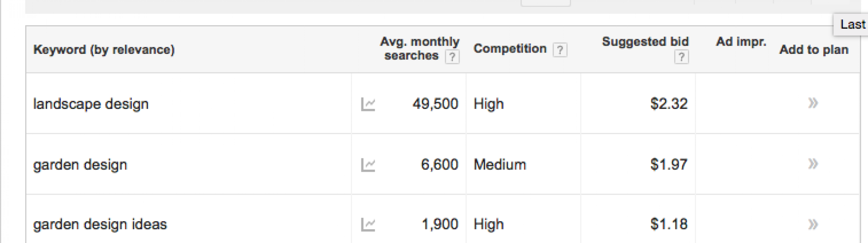868x243 pixels.
Task: Open help icon beside Avg. monthly searches
Action: tap(452, 57)
